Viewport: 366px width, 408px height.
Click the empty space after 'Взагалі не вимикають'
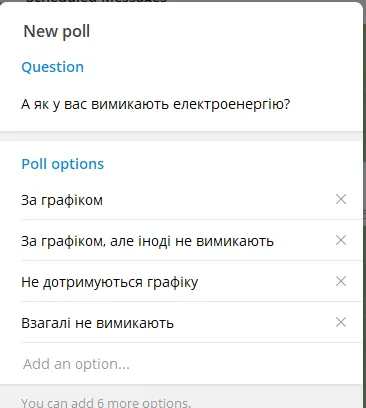point(253,323)
